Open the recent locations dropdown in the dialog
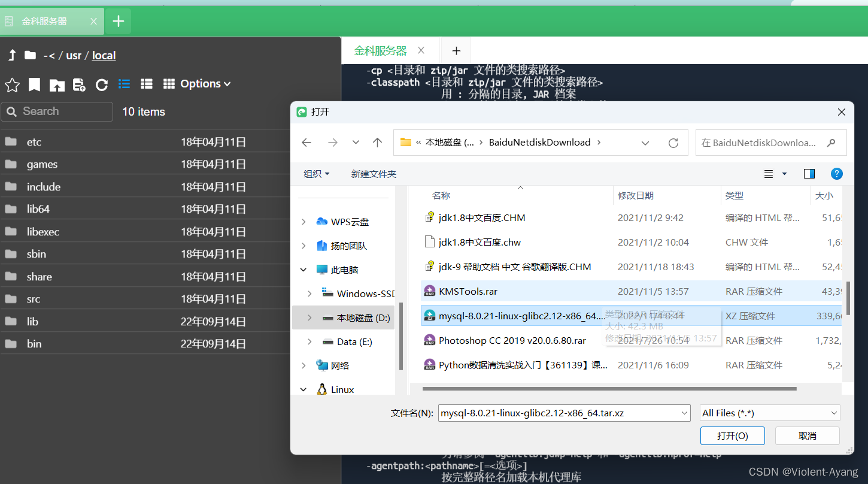 [x=356, y=143]
